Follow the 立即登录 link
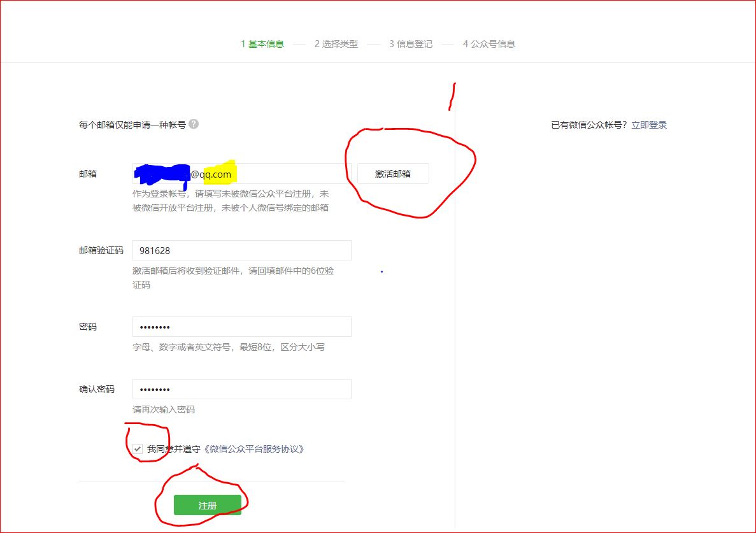This screenshot has height=533, width=756. pyautogui.click(x=649, y=125)
